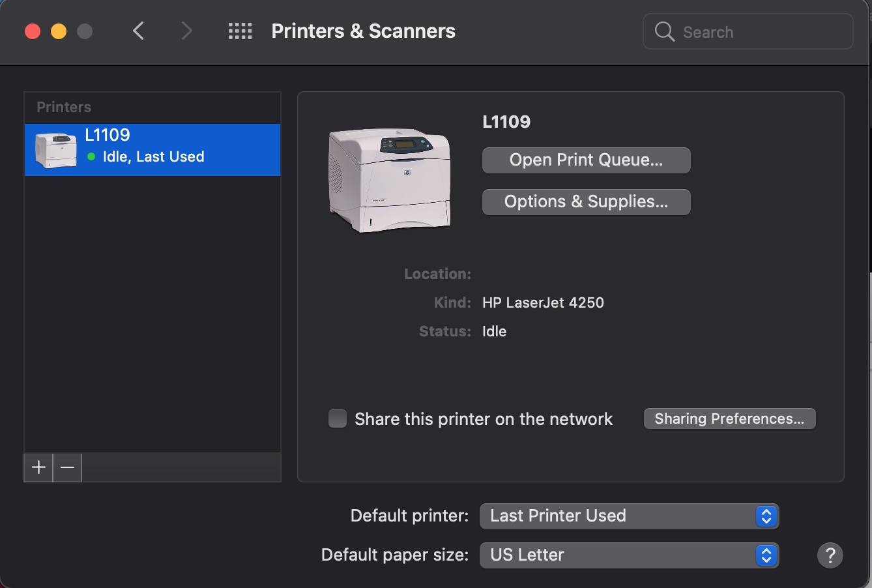Screen dimensions: 872x588
Task: Enable Share this printer on the network
Action: point(338,419)
